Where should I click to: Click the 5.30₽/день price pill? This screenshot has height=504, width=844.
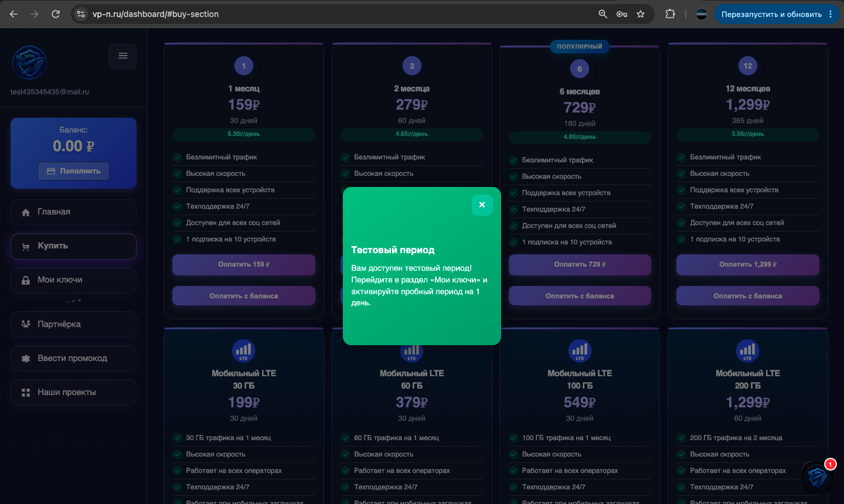(x=244, y=134)
